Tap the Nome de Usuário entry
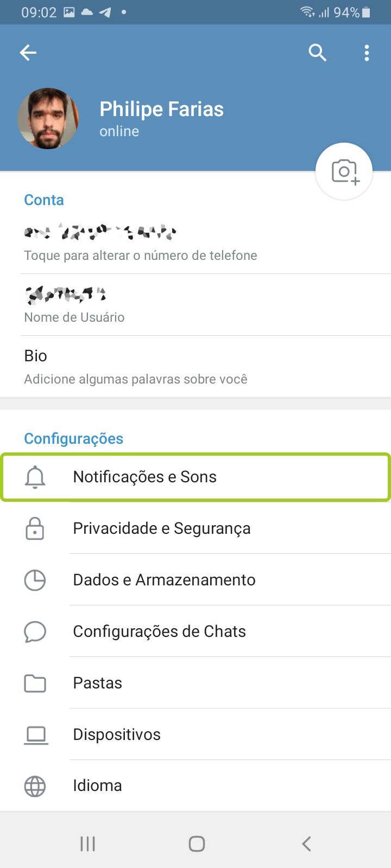Viewport: 391px width, 868px height. coord(74,305)
